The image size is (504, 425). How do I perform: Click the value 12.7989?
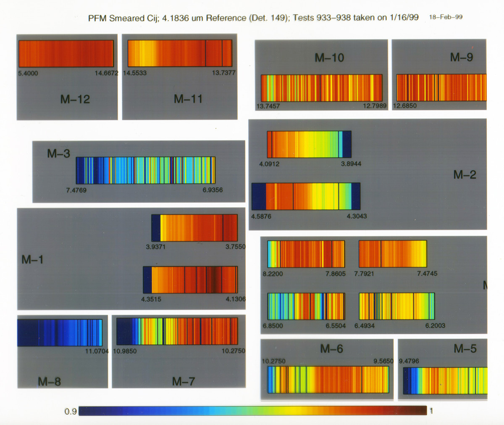click(x=375, y=106)
